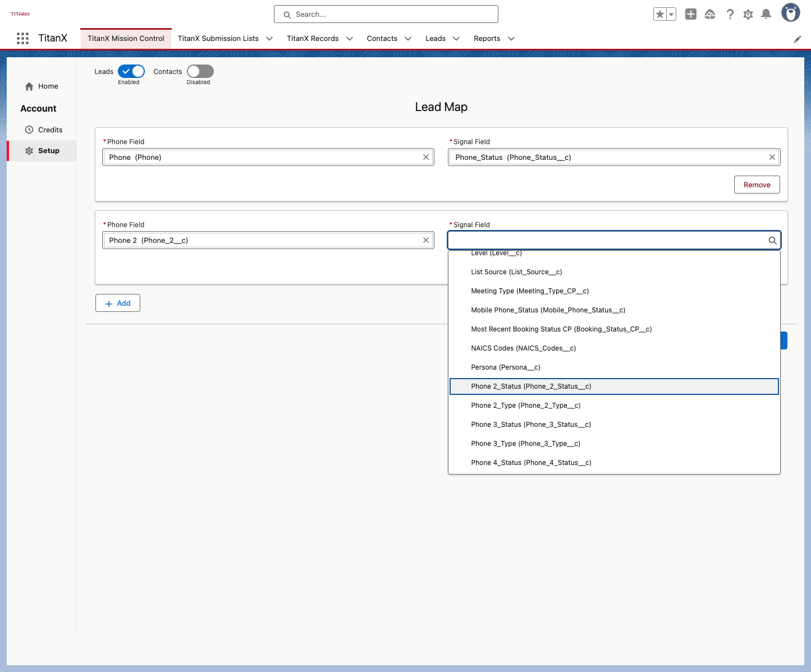811x672 pixels.
Task: Open the Help question mark icon
Action: click(730, 14)
